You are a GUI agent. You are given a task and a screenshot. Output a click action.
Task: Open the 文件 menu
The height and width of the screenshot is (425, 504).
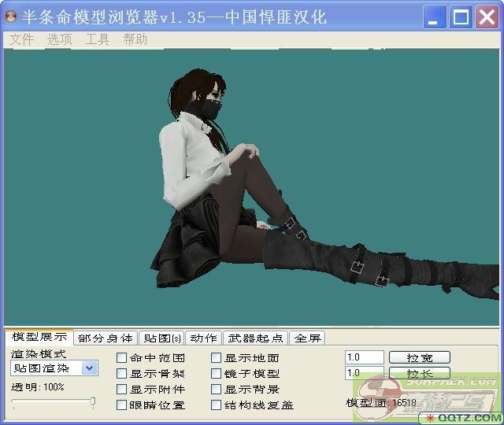point(21,39)
